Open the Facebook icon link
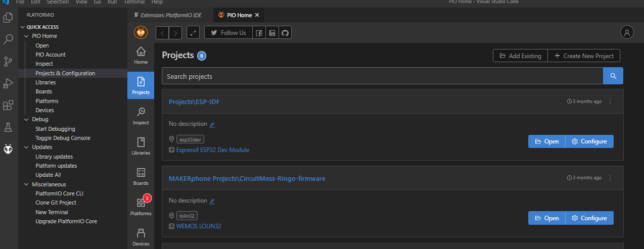This screenshot has height=249, width=644. point(259,33)
